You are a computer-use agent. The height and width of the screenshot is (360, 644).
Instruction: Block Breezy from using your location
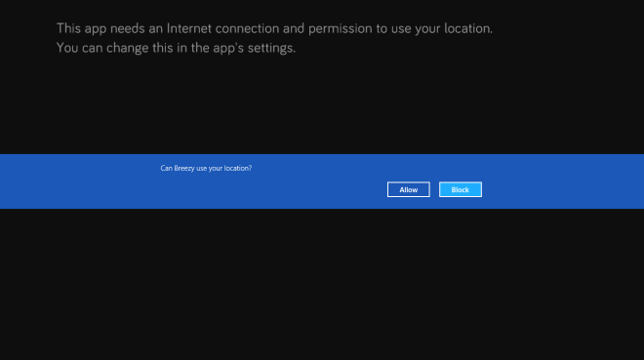tap(460, 189)
